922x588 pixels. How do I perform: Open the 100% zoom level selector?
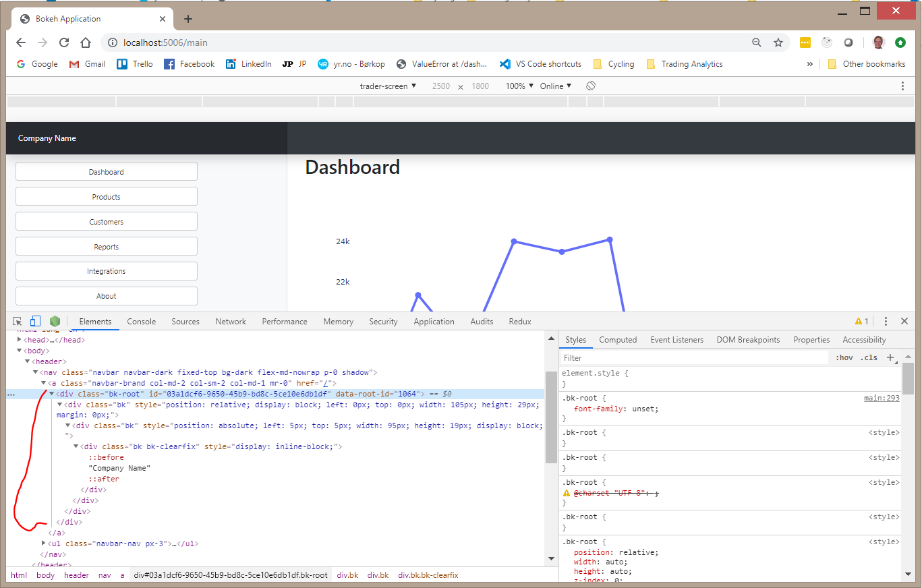(518, 86)
